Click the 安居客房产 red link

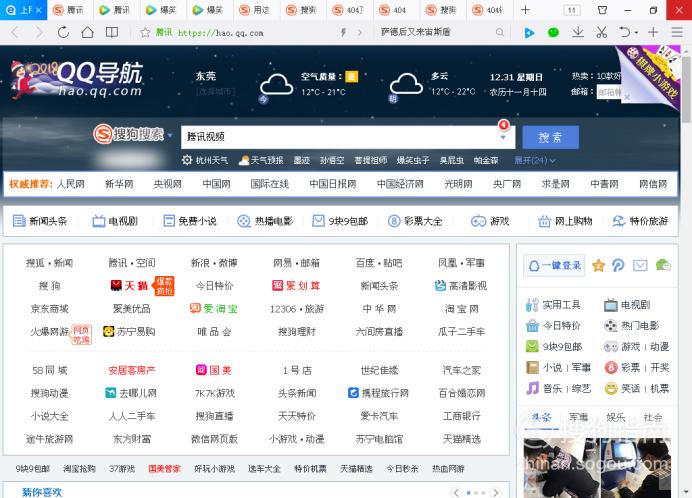pos(132,370)
